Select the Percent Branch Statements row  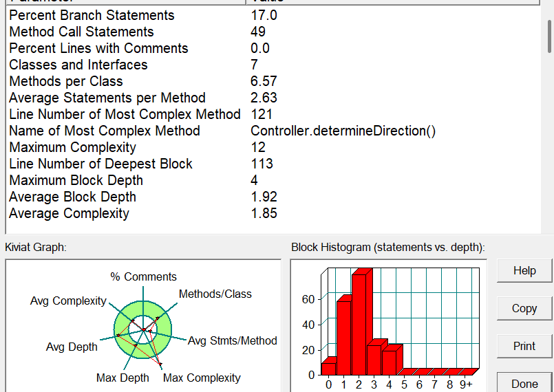coord(273,15)
